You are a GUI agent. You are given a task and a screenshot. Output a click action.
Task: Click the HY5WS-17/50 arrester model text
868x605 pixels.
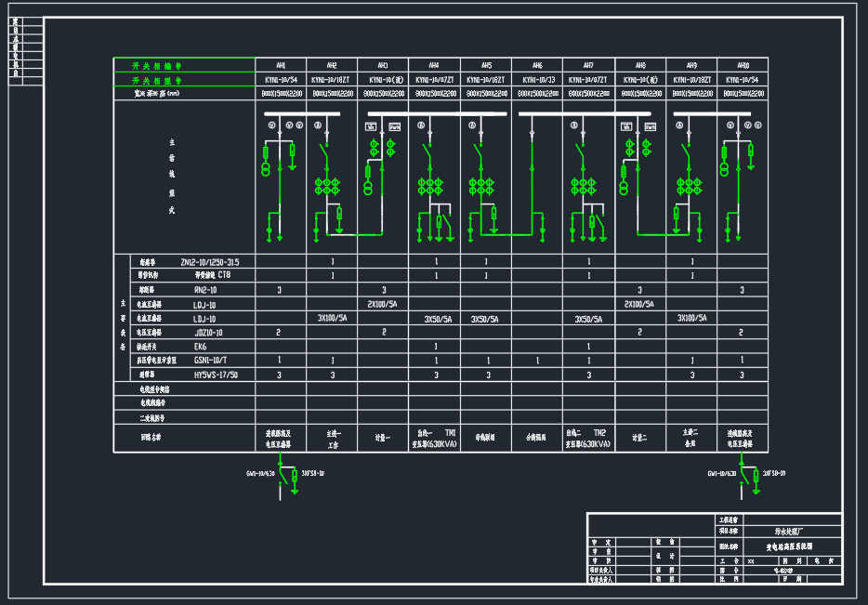[216, 375]
